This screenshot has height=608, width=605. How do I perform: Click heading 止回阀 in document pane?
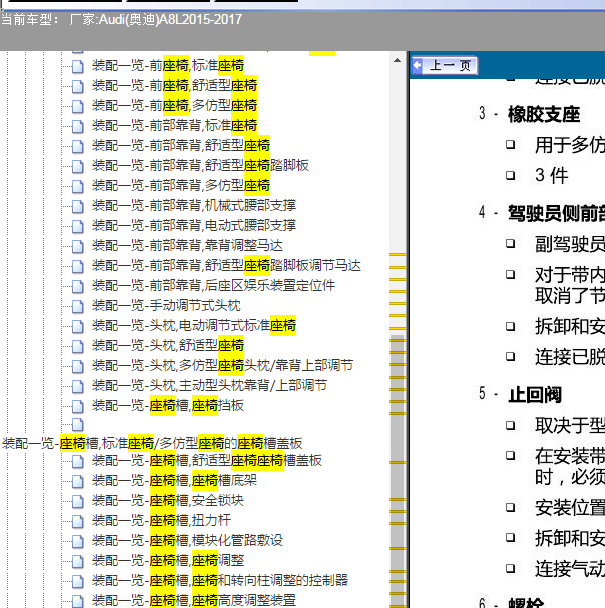tap(535, 395)
